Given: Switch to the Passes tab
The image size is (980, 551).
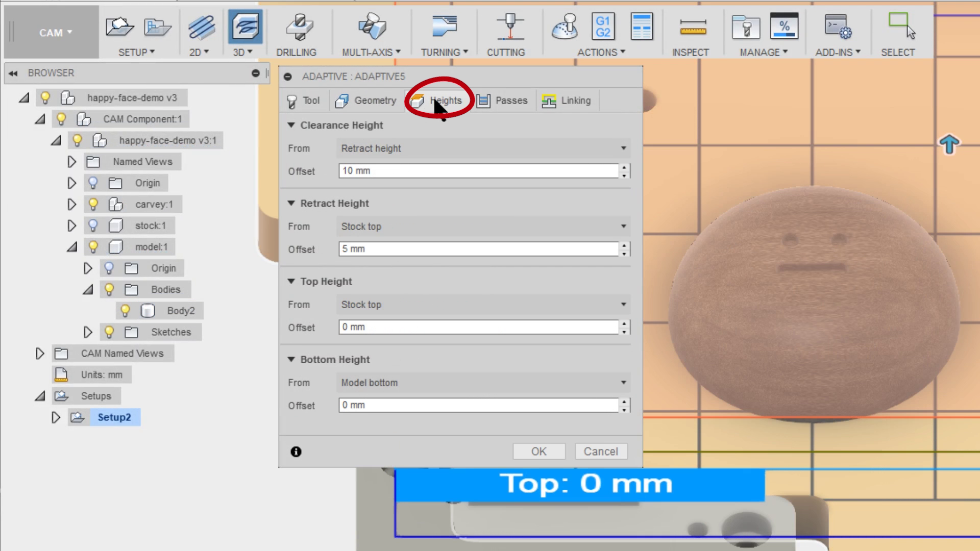Looking at the screenshot, I should click(511, 100).
